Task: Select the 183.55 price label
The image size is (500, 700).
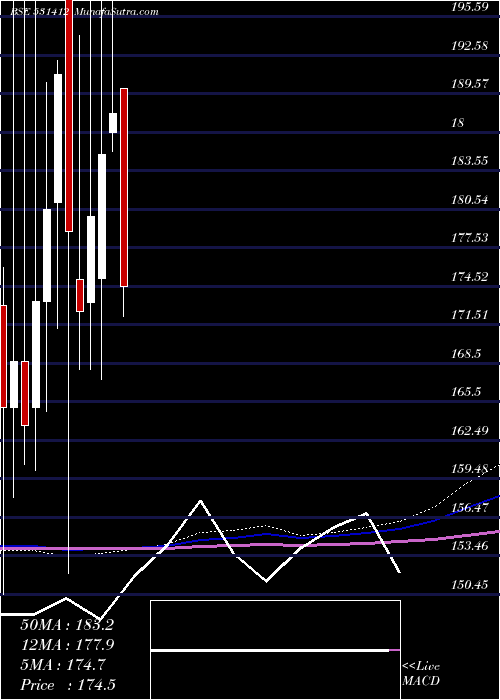Action: pos(469,161)
